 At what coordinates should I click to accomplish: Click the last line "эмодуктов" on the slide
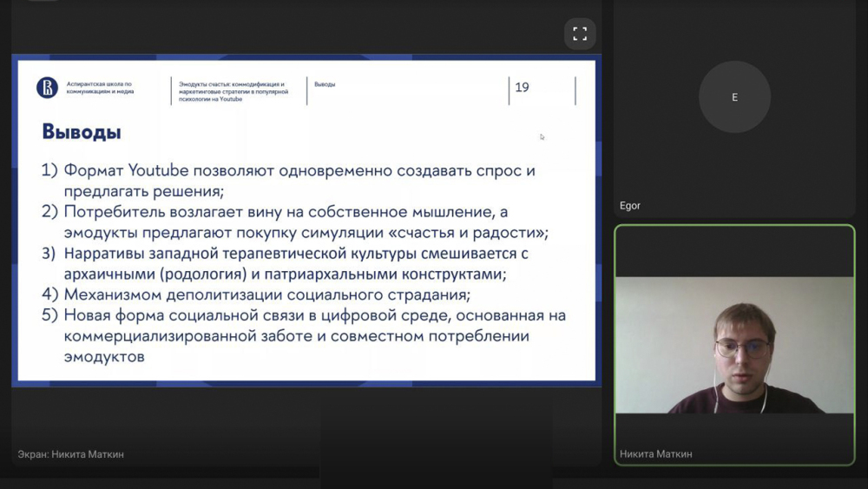tap(104, 356)
